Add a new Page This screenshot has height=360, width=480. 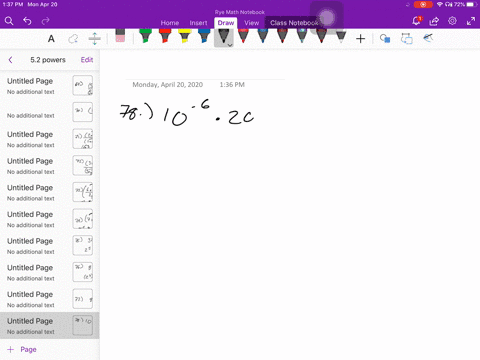tap(22, 349)
